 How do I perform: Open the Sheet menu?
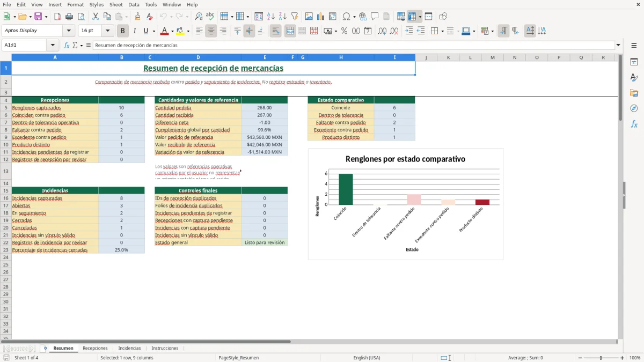[116, 4]
